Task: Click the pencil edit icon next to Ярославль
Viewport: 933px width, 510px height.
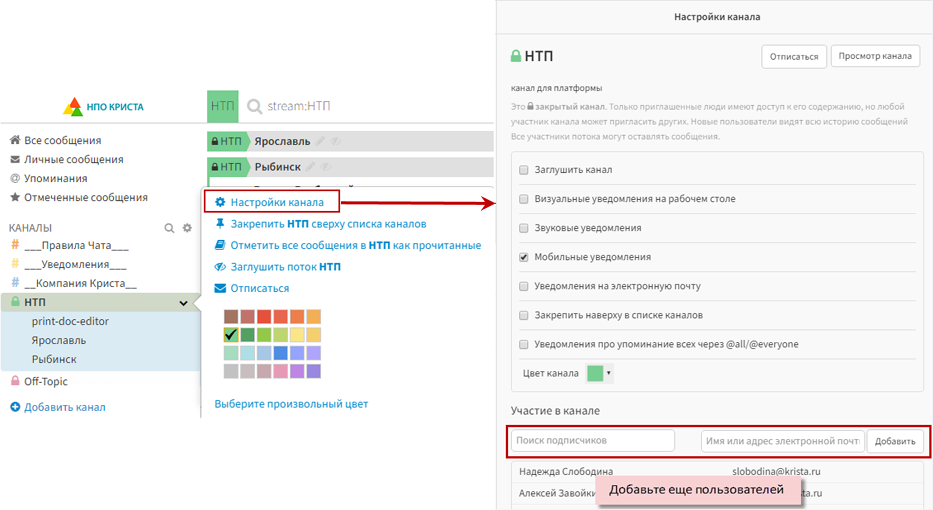Action: click(x=321, y=141)
